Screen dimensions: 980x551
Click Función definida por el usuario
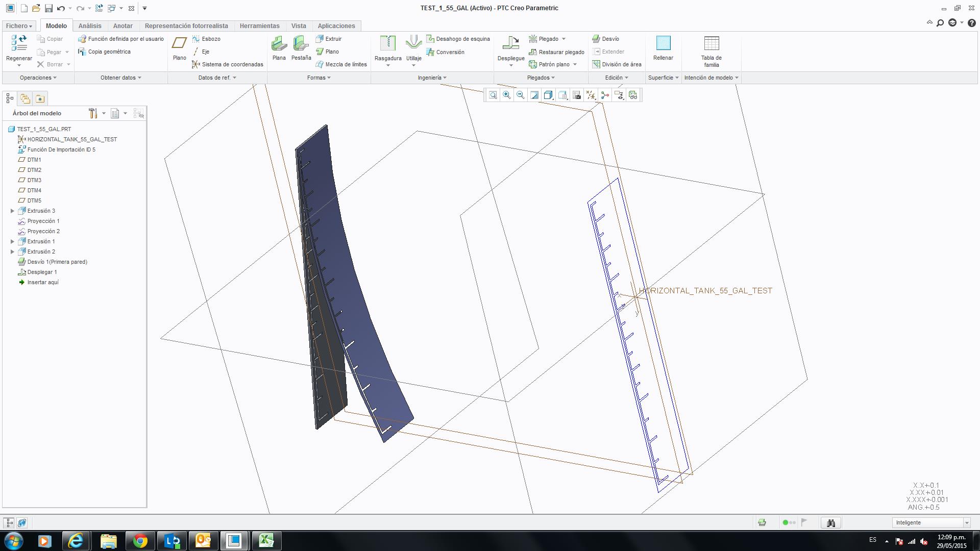pos(121,39)
